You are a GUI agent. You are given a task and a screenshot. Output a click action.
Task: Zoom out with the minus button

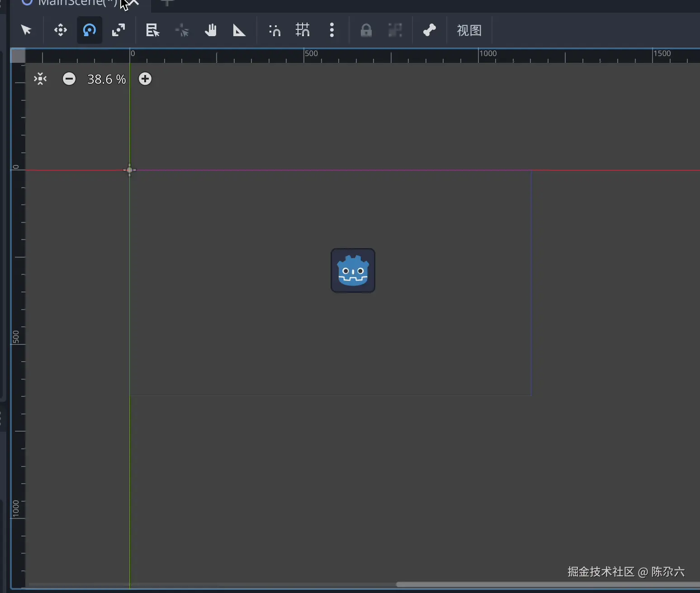(x=69, y=79)
